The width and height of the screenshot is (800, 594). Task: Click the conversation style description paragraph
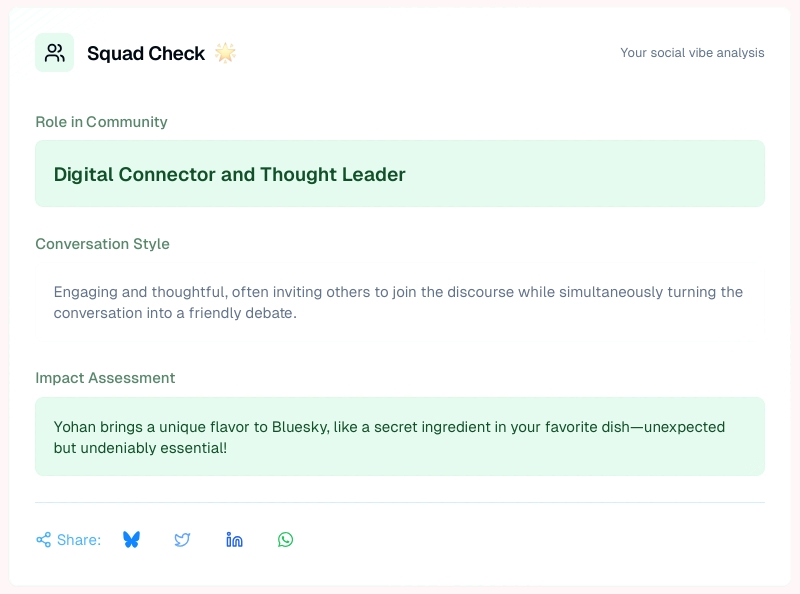coord(398,302)
